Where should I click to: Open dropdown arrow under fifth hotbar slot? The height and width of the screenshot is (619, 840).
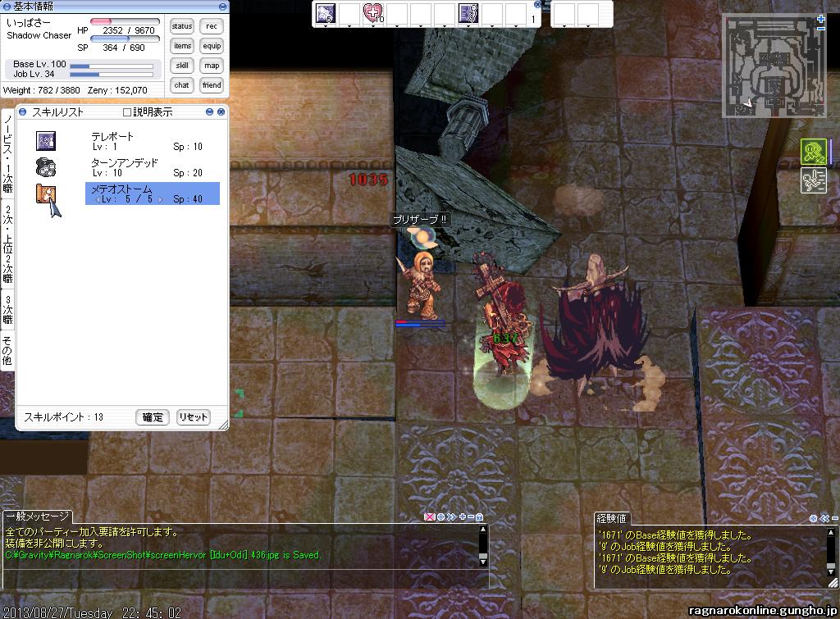[x=421, y=25]
